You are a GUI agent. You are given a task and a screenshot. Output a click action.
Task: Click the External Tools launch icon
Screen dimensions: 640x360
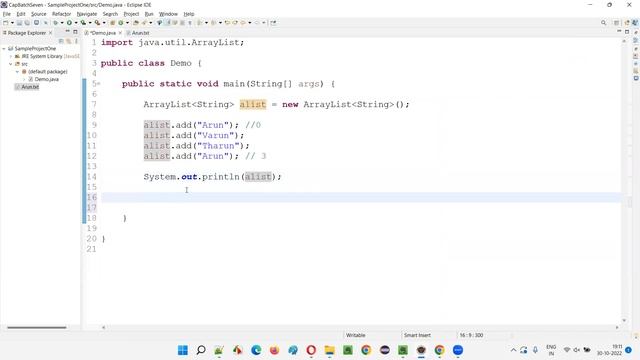coord(97,23)
